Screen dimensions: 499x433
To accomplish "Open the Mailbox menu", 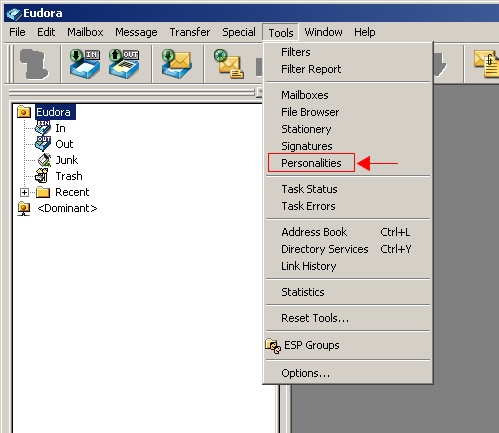I will [85, 32].
